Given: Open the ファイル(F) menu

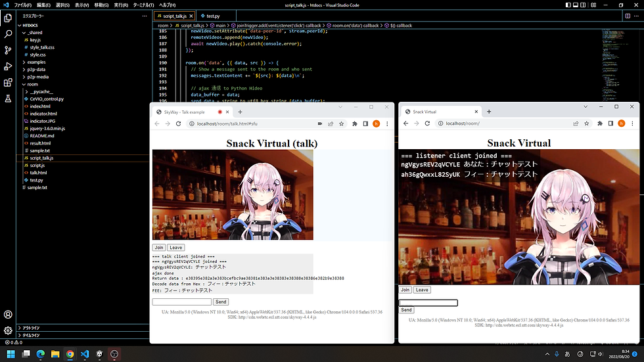Looking at the screenshot, I should pos(22,5).
